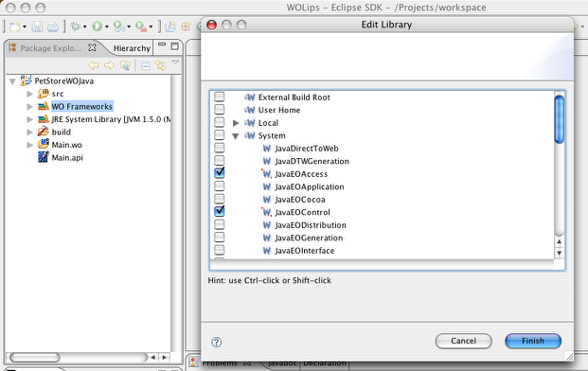The height and width of the screenshot is (371, 588).
Task: Click the src folder icon
Action: coord(44,94)
